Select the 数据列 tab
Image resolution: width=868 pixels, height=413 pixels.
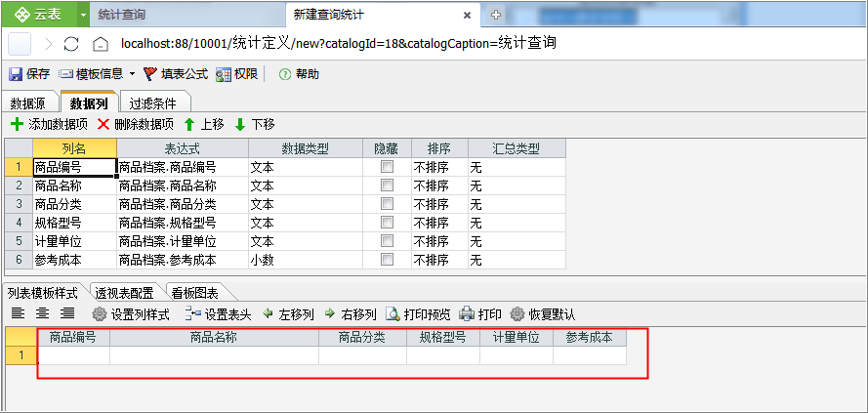tap(89, 103)
